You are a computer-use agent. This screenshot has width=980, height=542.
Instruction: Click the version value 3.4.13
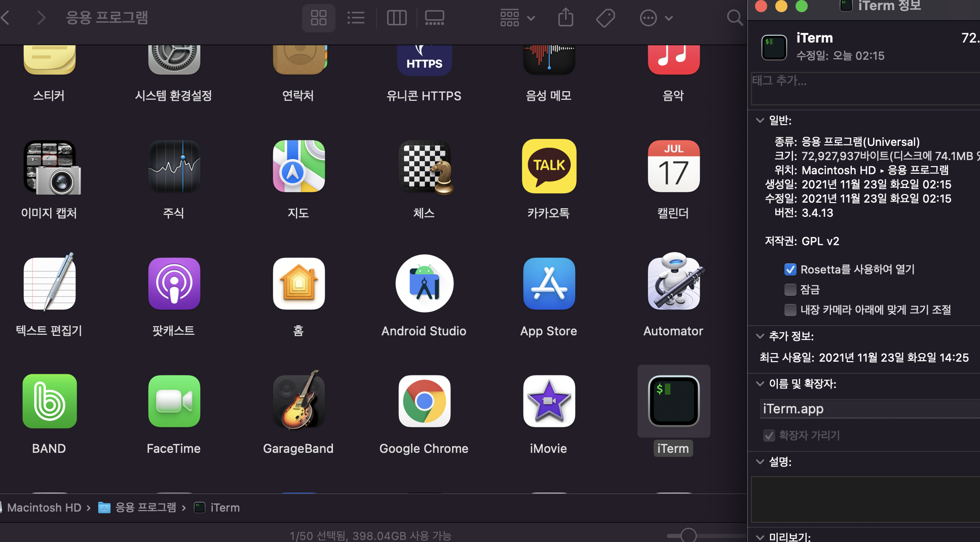point(817,213)
